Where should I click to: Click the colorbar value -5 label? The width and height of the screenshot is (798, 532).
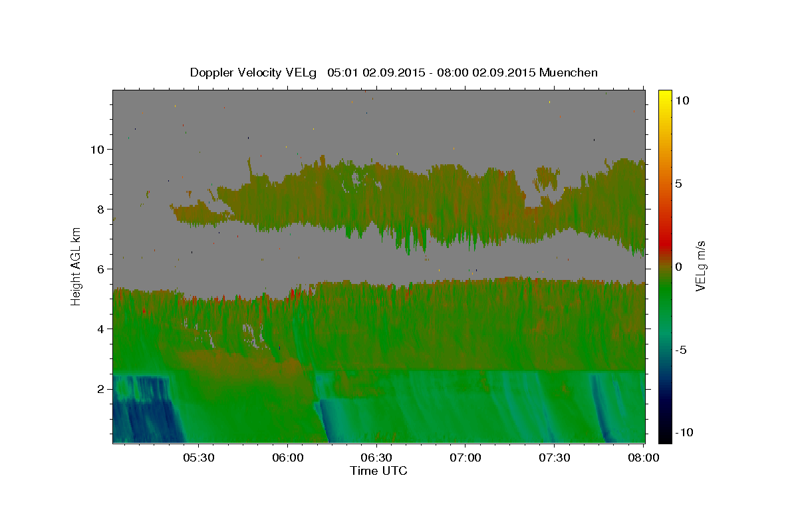pos(682,350)
